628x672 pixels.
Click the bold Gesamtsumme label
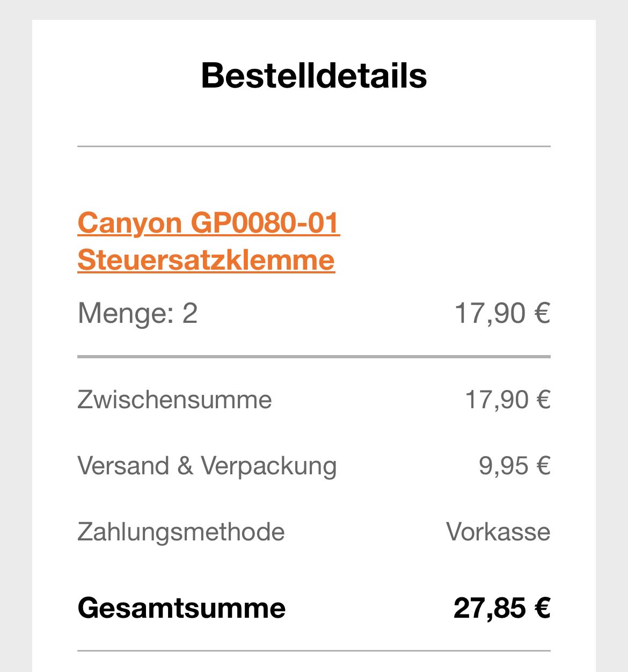coord(181,608)
